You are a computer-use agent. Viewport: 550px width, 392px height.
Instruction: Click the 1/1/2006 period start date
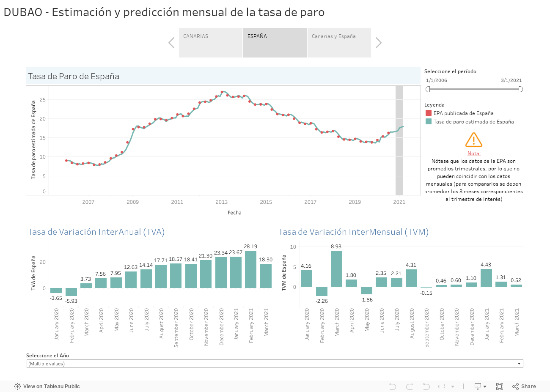tap(436, 80)
